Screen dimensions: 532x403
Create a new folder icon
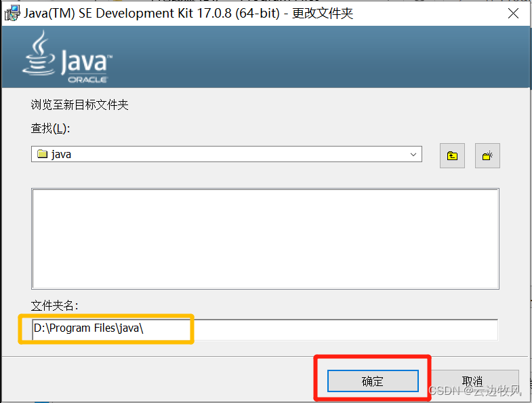pyautogui.click(x=487, y=155)
